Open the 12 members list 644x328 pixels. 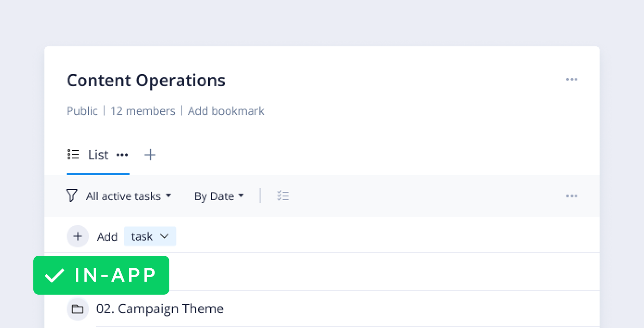[143, 111]
